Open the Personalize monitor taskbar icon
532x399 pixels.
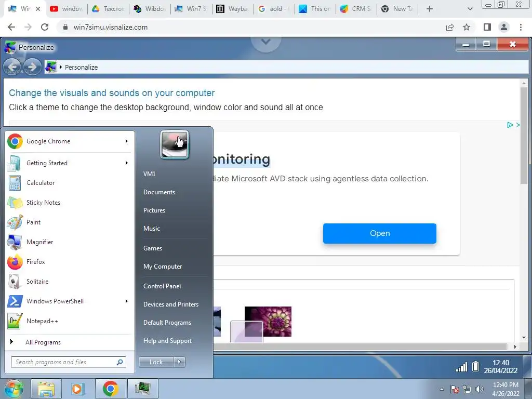[x=142, y=389]
